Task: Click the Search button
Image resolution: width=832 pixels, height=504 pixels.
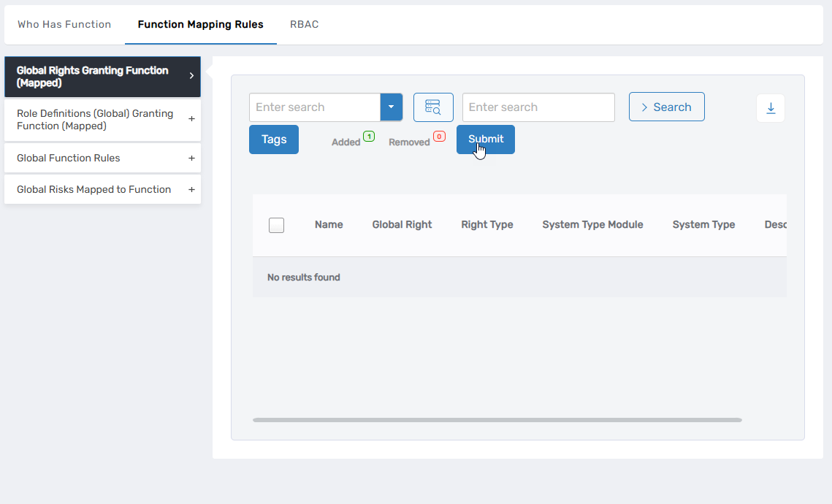Action: [x=666, y=106]
